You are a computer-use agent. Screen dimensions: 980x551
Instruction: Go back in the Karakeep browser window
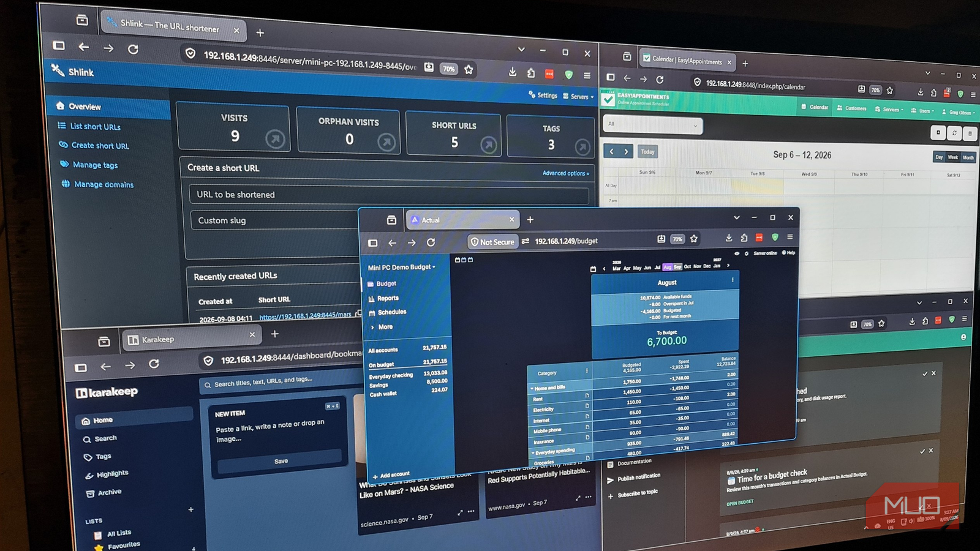tap(105, 366)
